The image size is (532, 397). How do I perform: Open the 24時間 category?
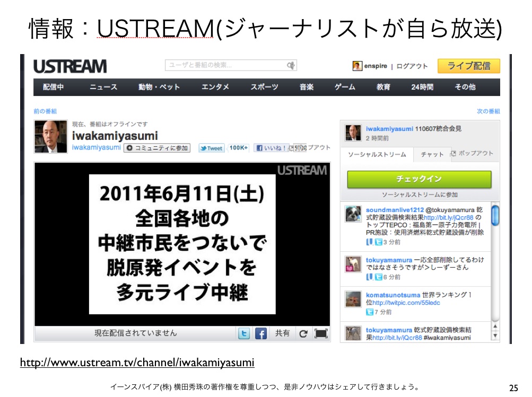(422, 87)
